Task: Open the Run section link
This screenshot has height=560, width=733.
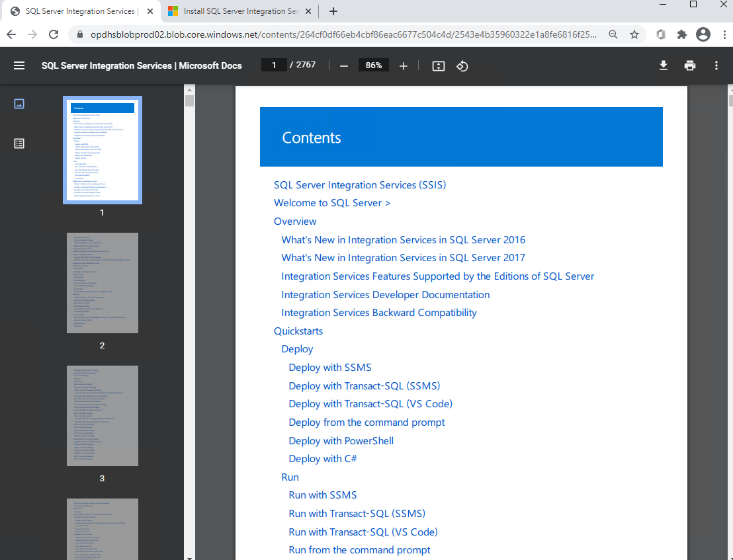Action: click(x=290, y=477)
